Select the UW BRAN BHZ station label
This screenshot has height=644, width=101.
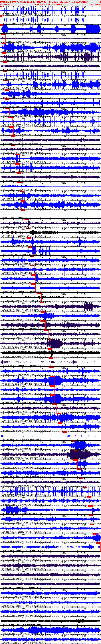(x=23, y=227)
